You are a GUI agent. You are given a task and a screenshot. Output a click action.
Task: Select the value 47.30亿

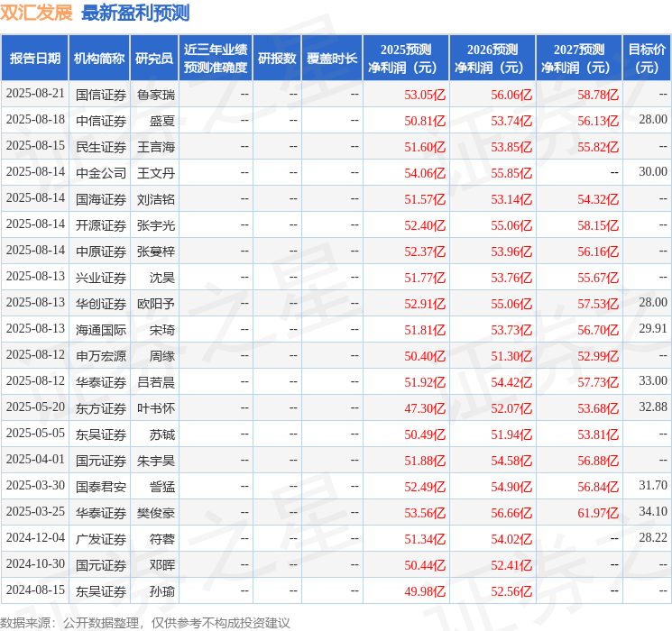pyautogui.click(x=425, y=408)
